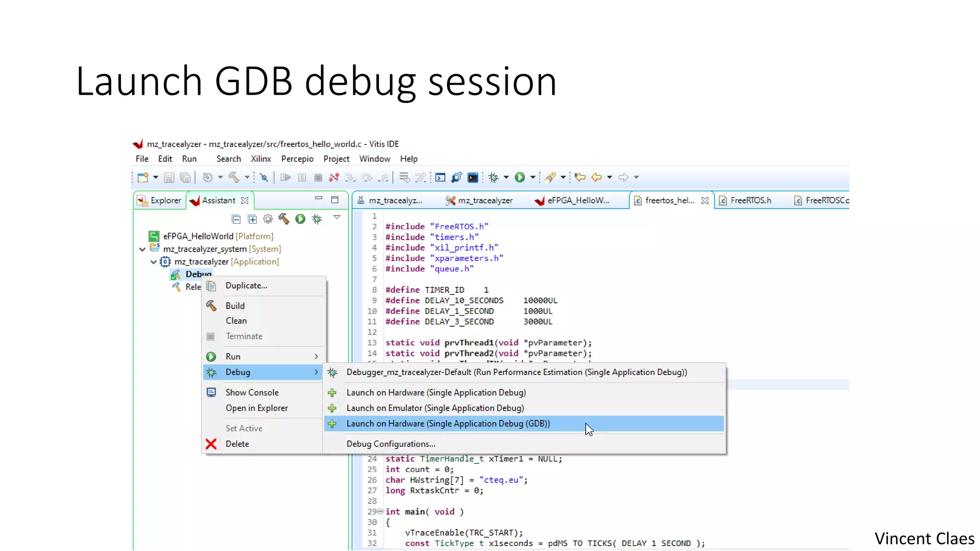Select Launch on Emulator (Single Application Debug)
This screenshot has width=980, height=551.
tap(524, 408)
